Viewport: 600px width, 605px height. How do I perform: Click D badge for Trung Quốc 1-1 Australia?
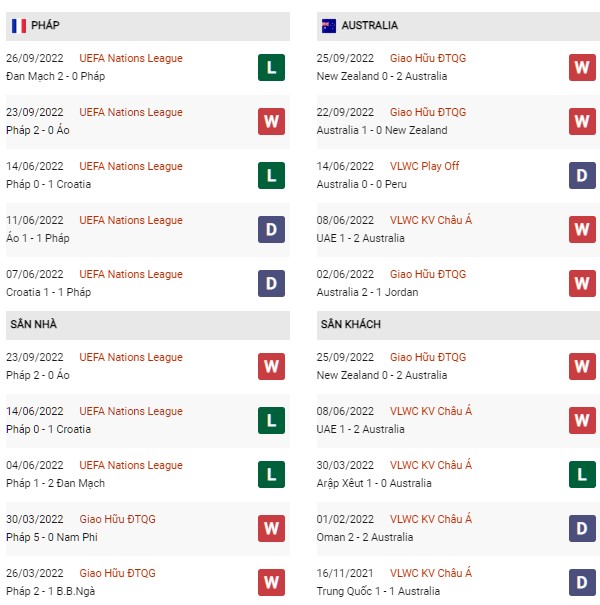click(x=582, y=583)
